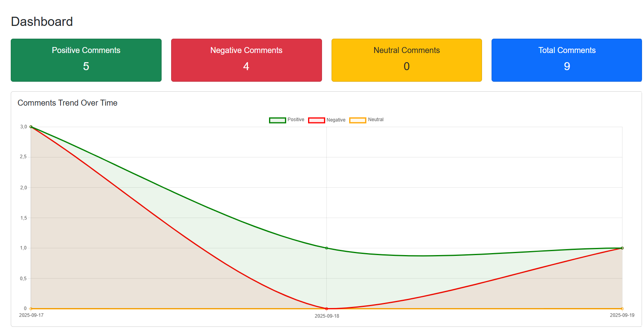Select the Neutral Comments yellow card

pos(406,60)
